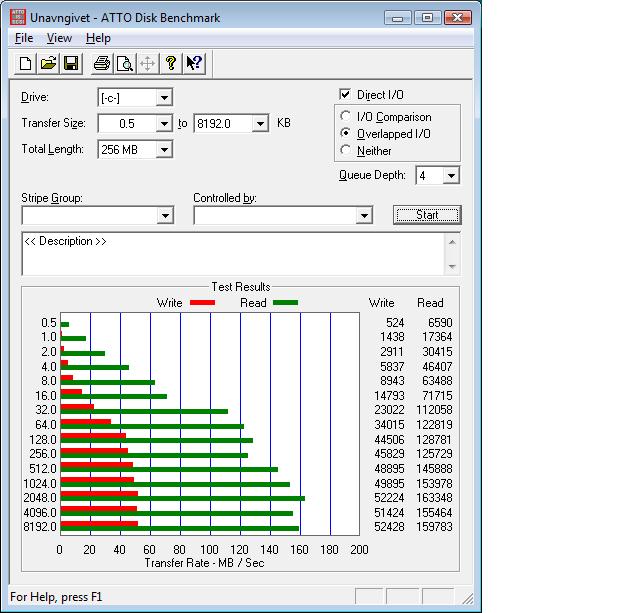
Task: Choose the Neither radio button
Action: coord(345,150)
